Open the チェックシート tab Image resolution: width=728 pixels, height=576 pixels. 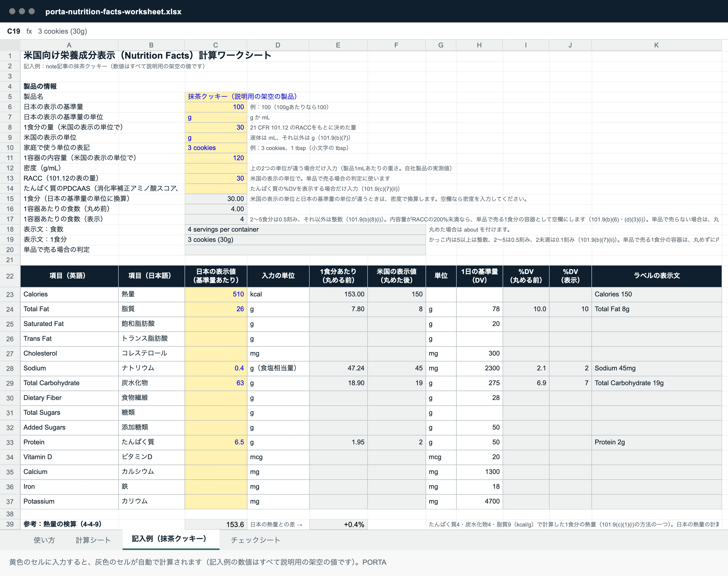tap(255, 540)
